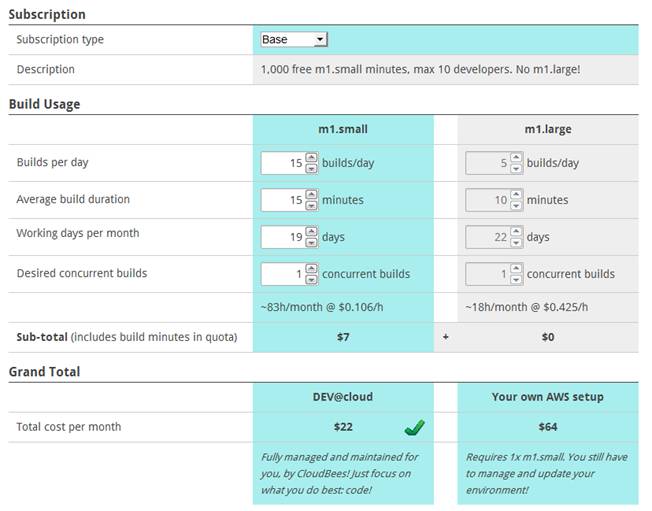
Task: Increase m1.small working days per month
Action: 311,231
